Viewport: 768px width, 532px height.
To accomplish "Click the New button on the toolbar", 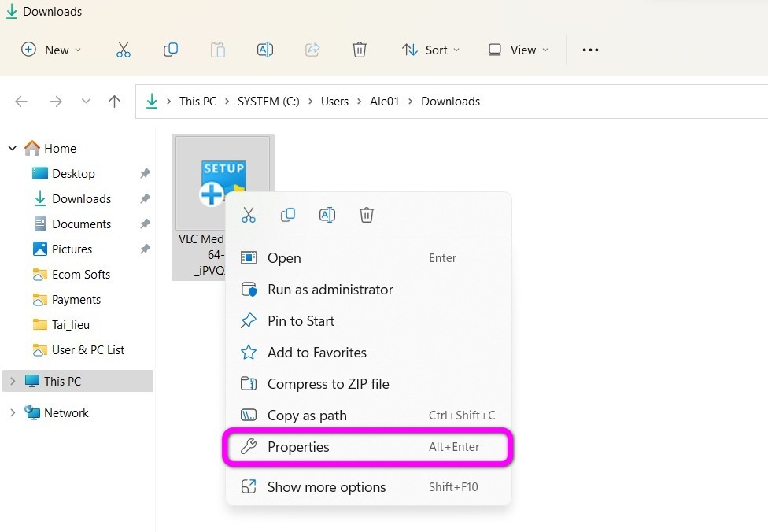I will [x=50, y=50].
